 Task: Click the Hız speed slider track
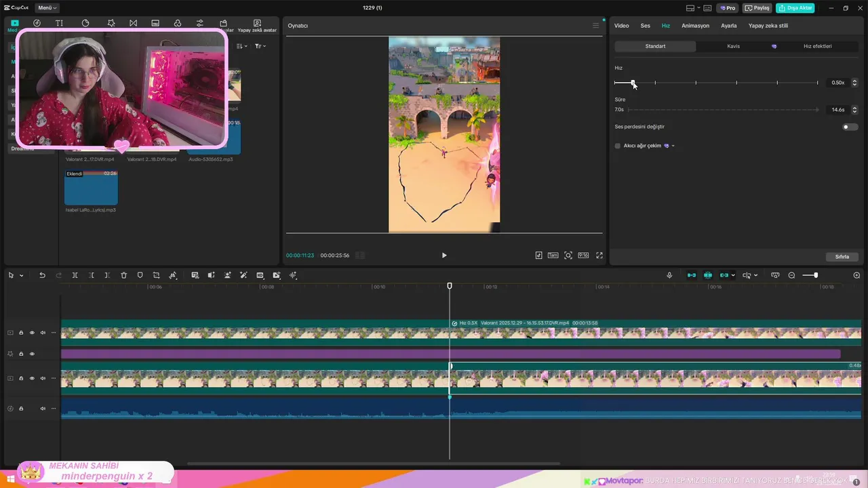(x=716, y=83)
